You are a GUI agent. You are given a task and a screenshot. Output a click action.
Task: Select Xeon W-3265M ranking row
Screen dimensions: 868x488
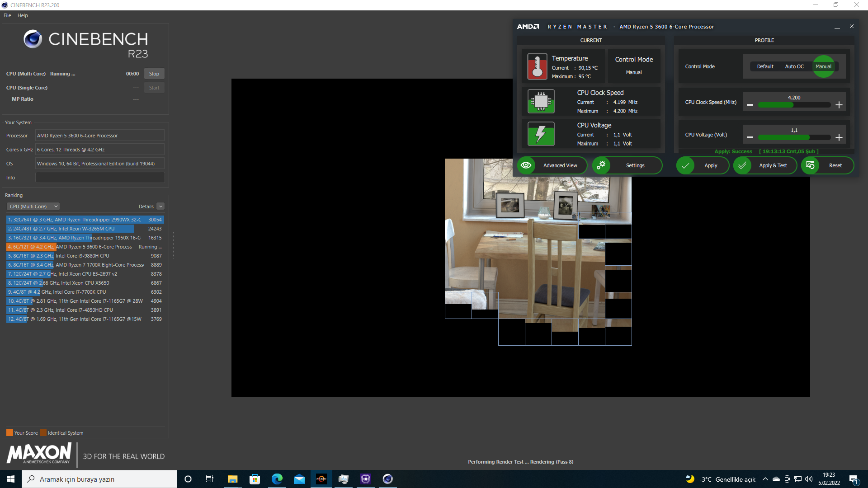(x=85, y=229)
